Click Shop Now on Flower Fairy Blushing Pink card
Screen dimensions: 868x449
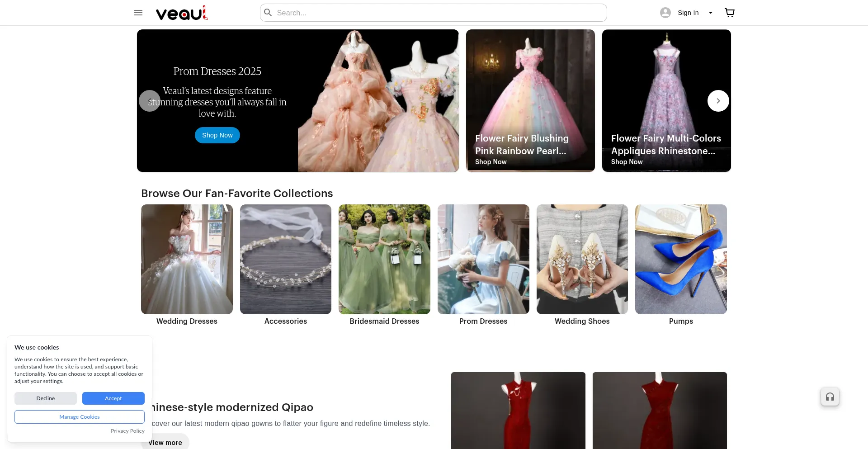491,161
